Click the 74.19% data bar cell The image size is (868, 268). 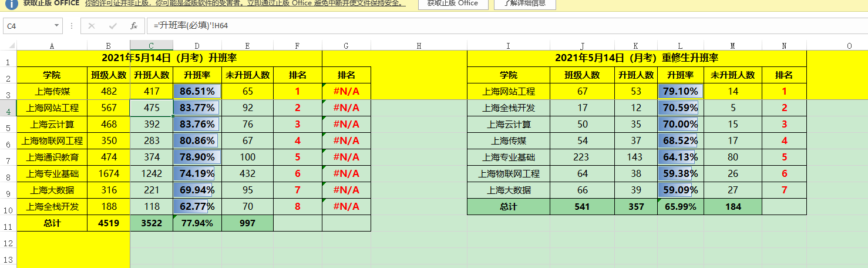[x=197, y=174]
